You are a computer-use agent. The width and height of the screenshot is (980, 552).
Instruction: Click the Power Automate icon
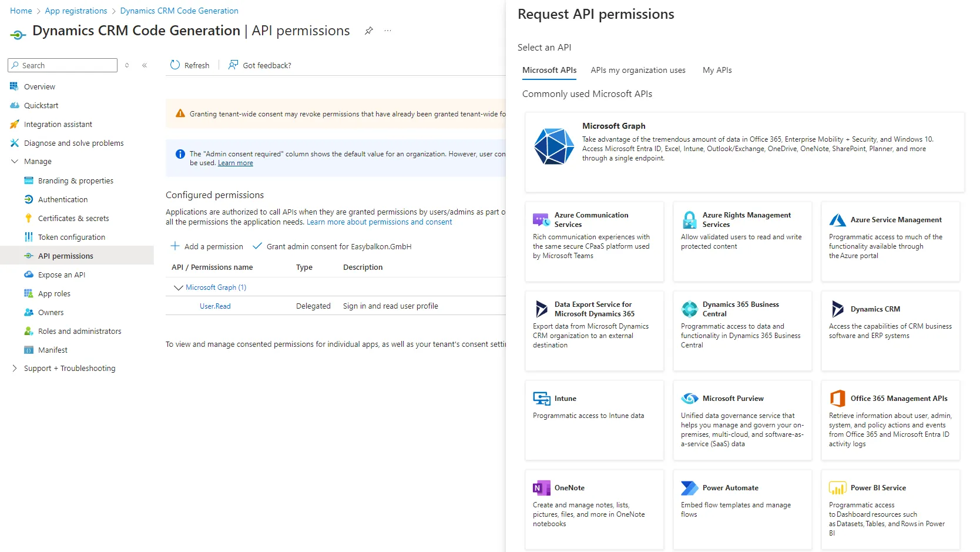click(x=689, y=488)
